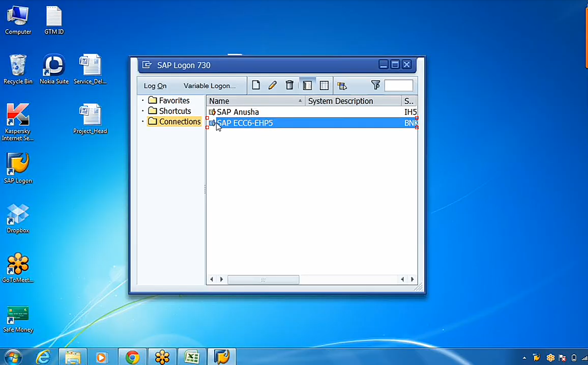Select the Project_Head Word document icon

coord(90,119)
